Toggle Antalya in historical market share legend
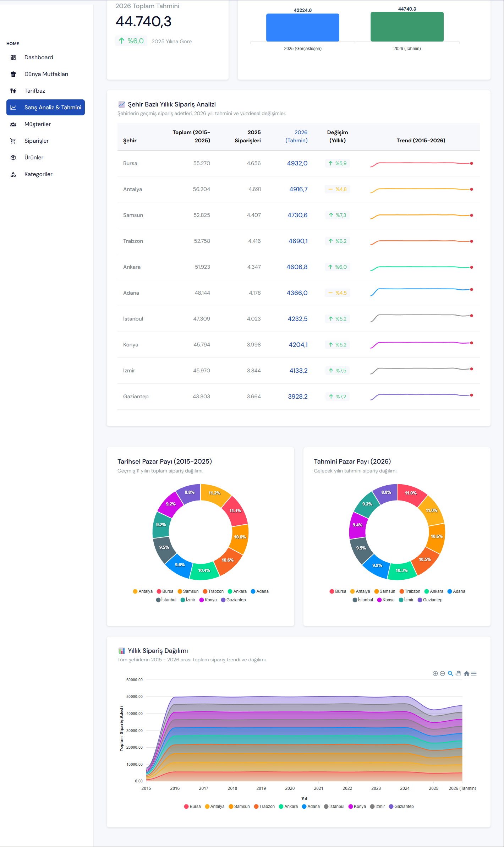 click(143, 591)
